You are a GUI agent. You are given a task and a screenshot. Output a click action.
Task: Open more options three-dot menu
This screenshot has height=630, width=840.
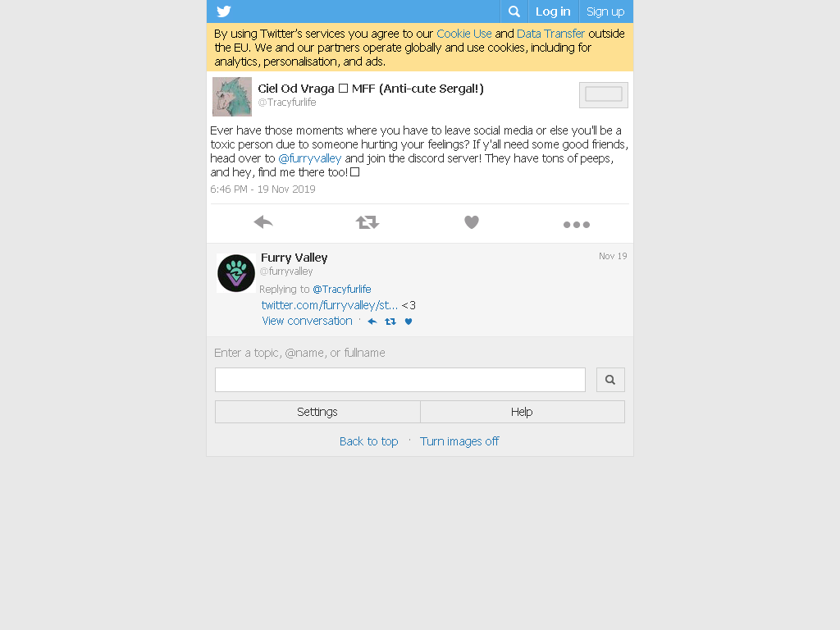coord(577,225)
